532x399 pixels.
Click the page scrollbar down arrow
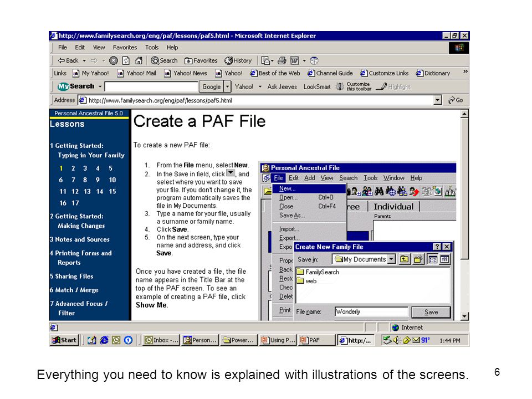(x=464, y=316)
